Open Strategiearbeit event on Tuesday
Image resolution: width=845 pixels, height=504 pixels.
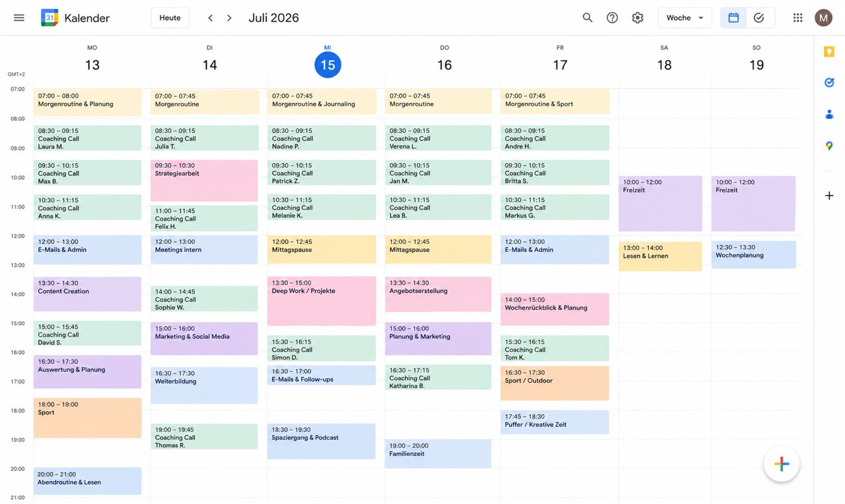(204, 181)
